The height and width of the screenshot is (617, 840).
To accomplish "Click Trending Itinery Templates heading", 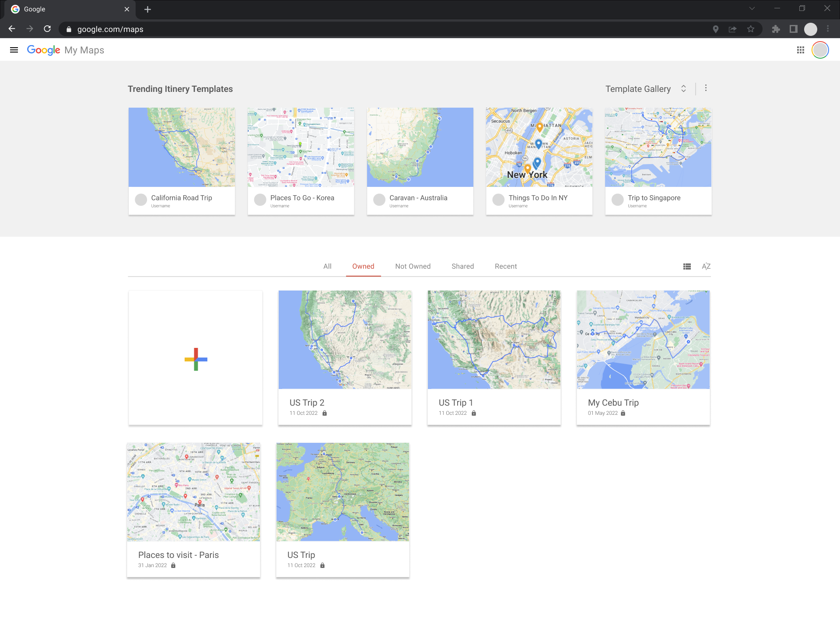I will [x=180, y=89].
